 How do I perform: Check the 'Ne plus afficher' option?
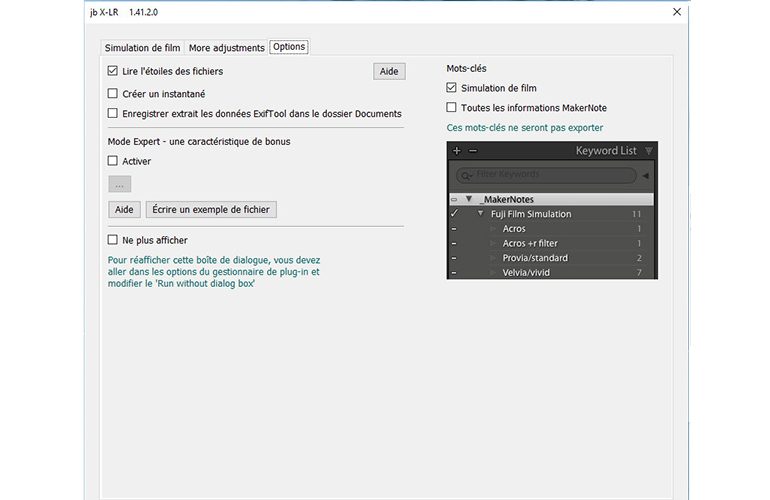[113, 240]
